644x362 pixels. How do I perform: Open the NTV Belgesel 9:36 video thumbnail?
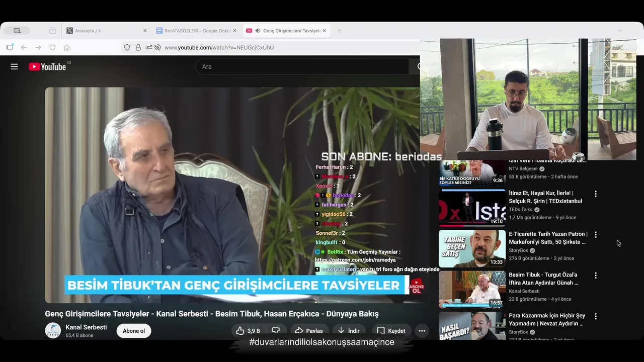coord(472,172)
